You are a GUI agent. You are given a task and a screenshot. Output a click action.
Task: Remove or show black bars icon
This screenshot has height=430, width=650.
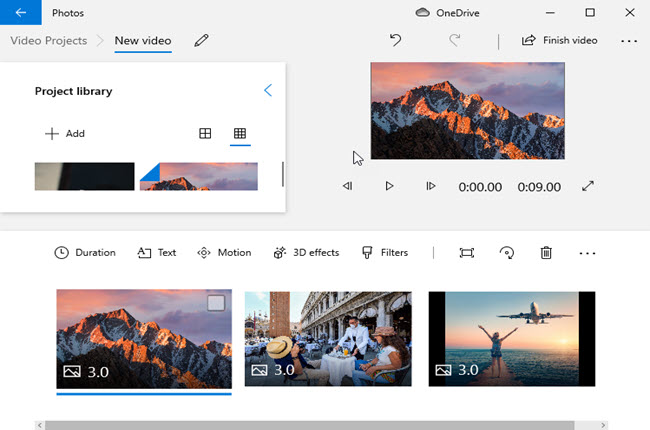466,253
